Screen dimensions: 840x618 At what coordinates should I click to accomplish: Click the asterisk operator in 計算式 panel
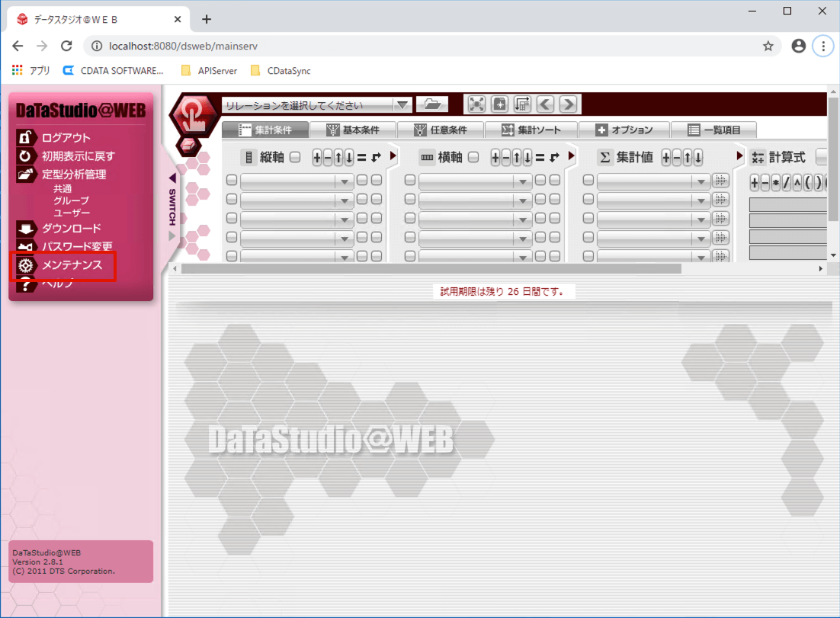776,183
